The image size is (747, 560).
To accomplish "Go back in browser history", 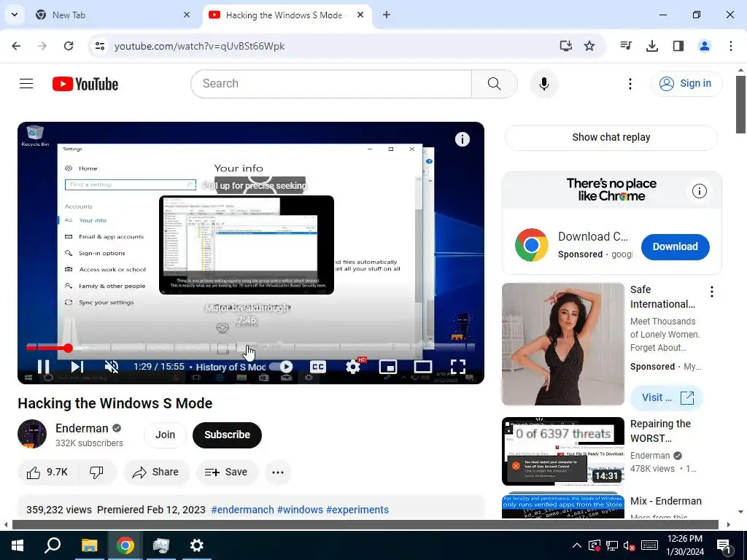I will (x=16, y=46).
